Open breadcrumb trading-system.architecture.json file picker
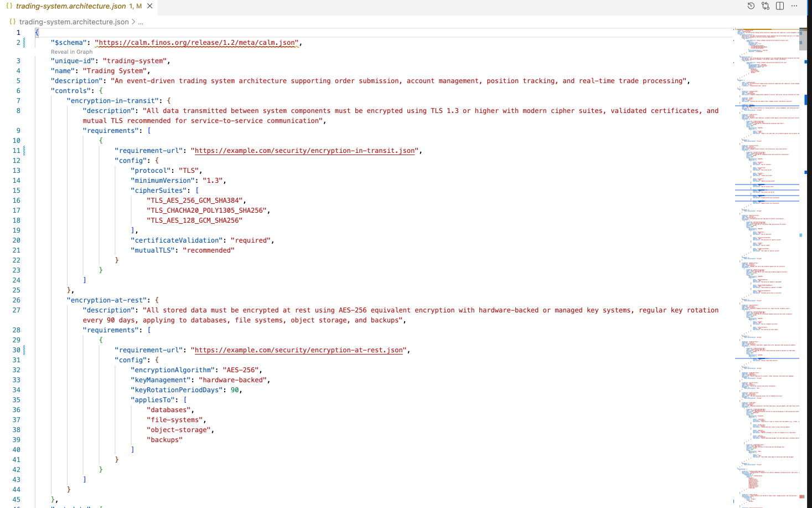 coord(74,22)
